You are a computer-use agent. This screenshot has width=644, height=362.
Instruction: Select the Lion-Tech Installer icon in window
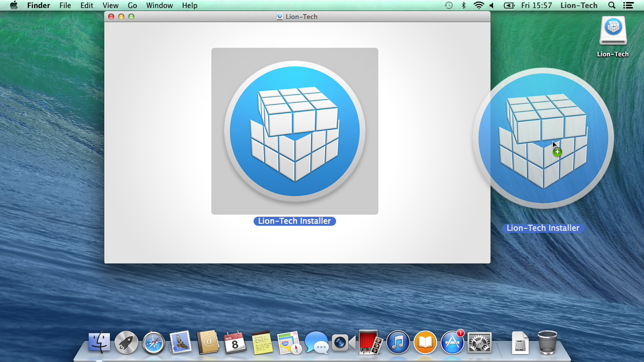pos(295,131)
